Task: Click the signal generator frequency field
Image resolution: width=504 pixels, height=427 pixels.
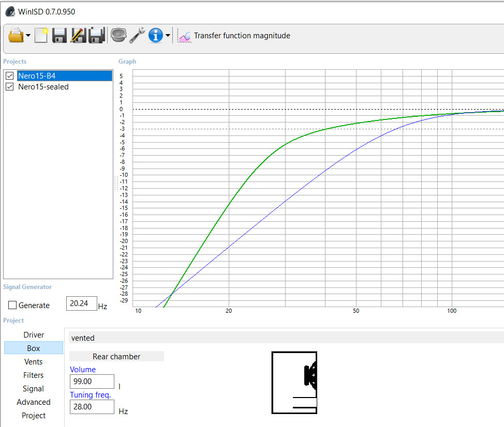Action: 82,303
